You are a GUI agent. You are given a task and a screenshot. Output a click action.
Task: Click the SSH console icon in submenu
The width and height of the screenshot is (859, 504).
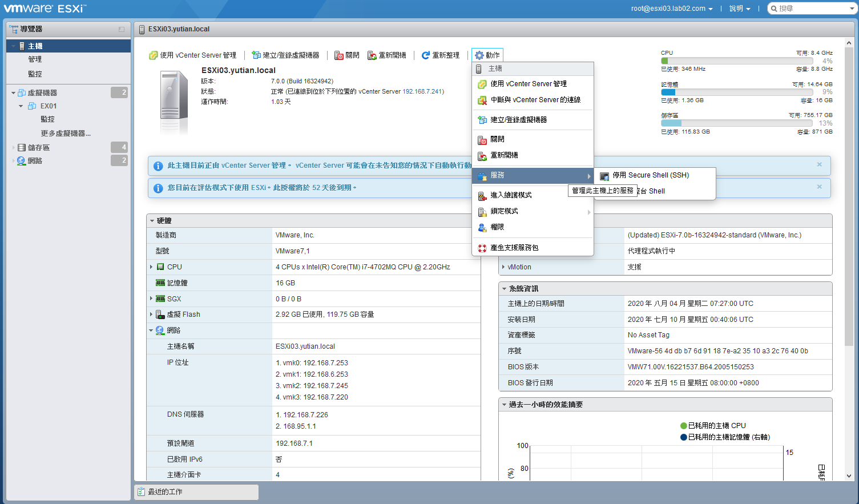pos(604,176)
